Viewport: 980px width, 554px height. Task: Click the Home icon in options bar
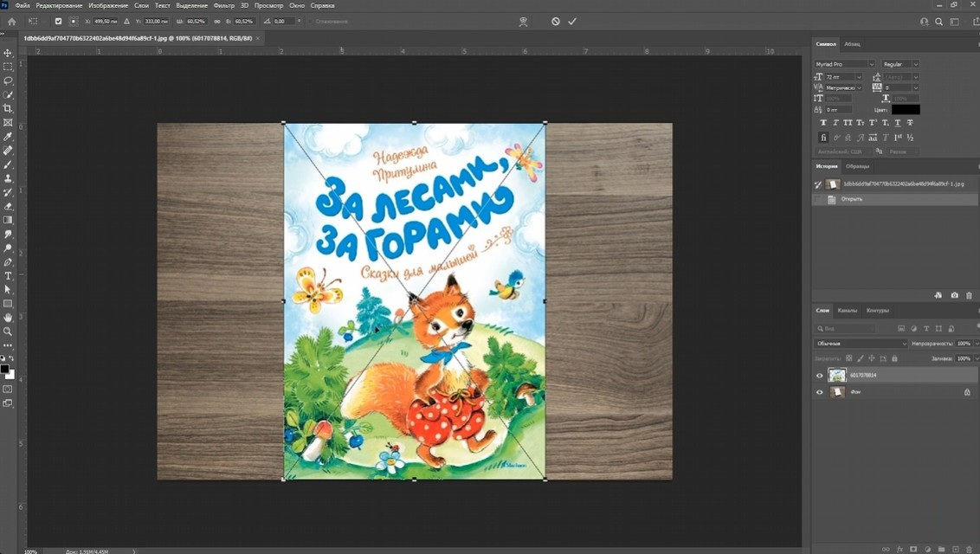11,22
